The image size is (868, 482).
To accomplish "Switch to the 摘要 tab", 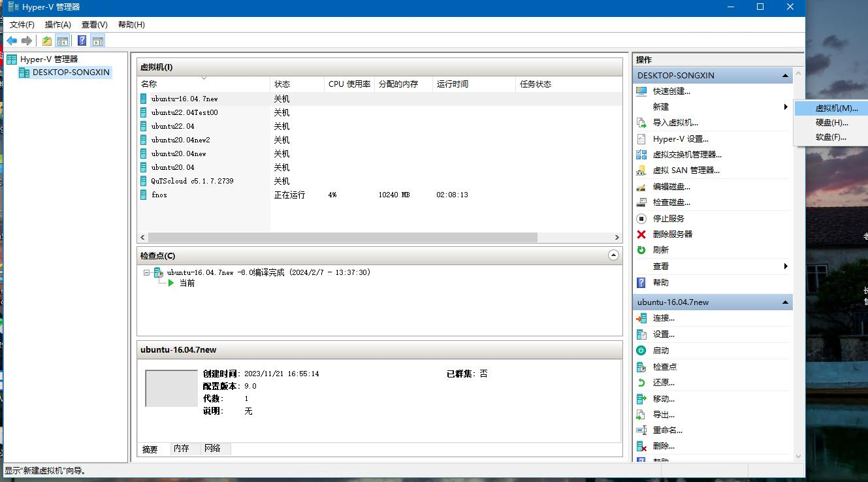I will click(150, 449).
